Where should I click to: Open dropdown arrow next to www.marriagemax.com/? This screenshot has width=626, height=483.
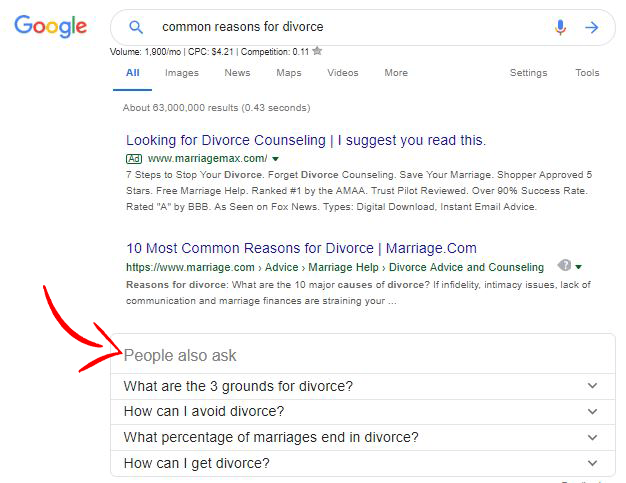[x=275, y=159]
